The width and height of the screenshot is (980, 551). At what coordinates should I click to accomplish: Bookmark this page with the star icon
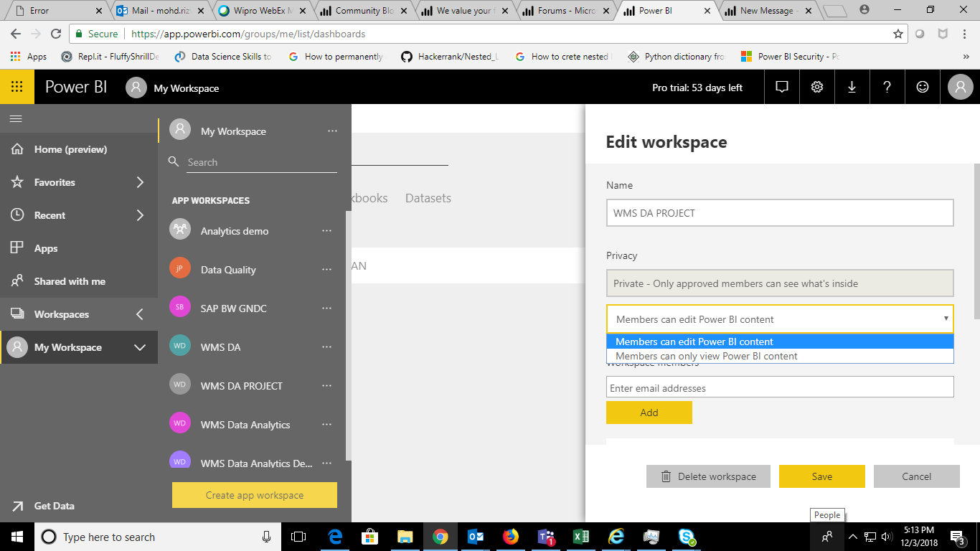point(898,34)
